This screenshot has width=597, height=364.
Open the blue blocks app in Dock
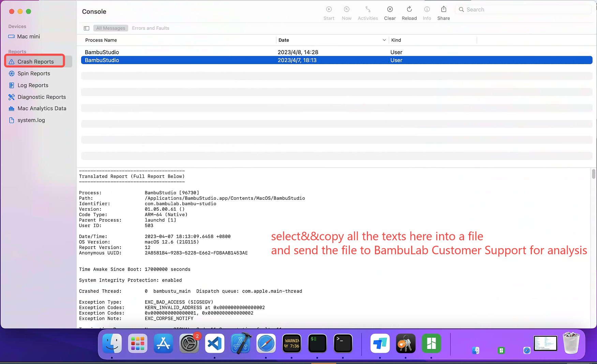380,344
